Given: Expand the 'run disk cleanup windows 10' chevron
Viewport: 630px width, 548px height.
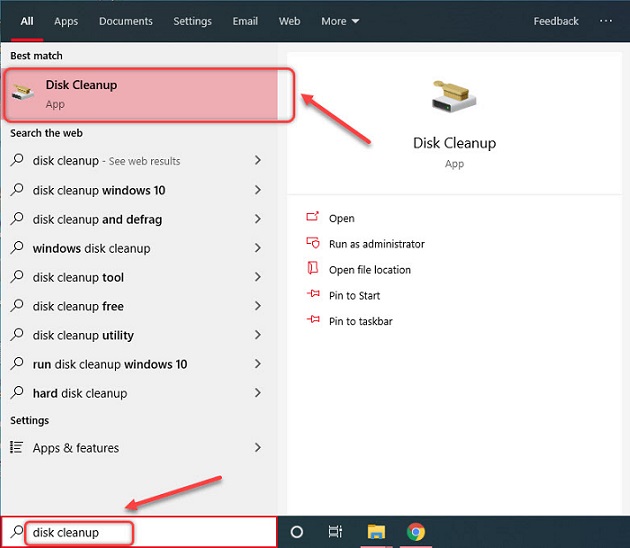Looking at the screenshot, I should (258, 364).
